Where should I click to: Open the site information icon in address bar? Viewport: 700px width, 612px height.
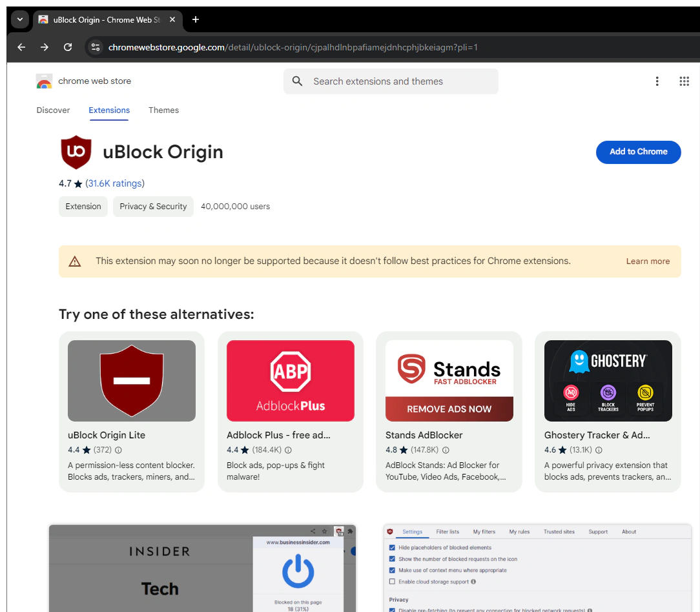click(x=95, y=47)
